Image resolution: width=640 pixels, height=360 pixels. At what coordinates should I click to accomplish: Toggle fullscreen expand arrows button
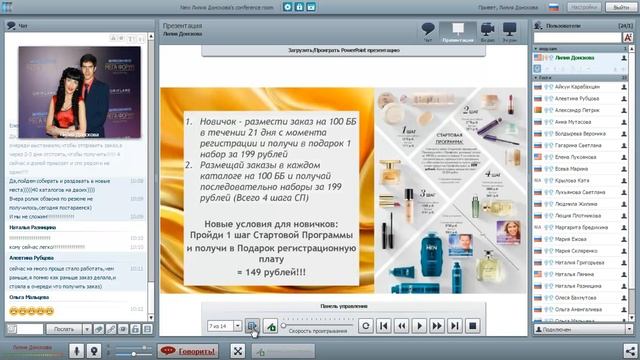click(x=238, y=351)
